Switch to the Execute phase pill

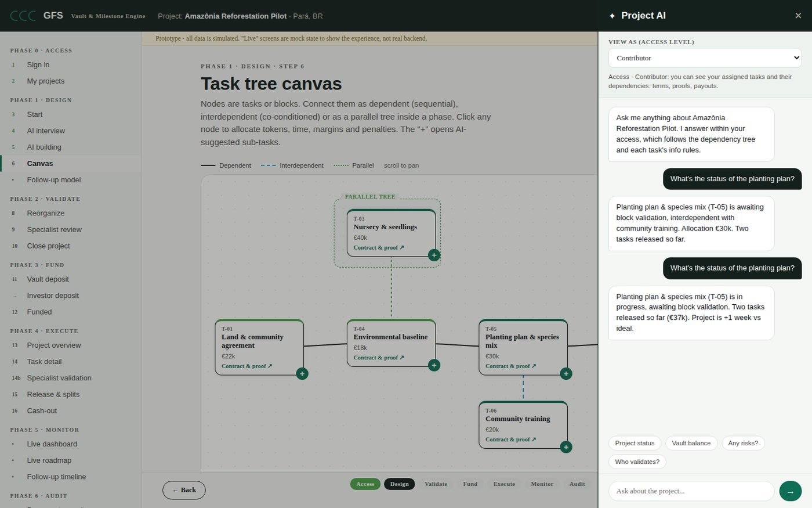(x=504, y=484)
